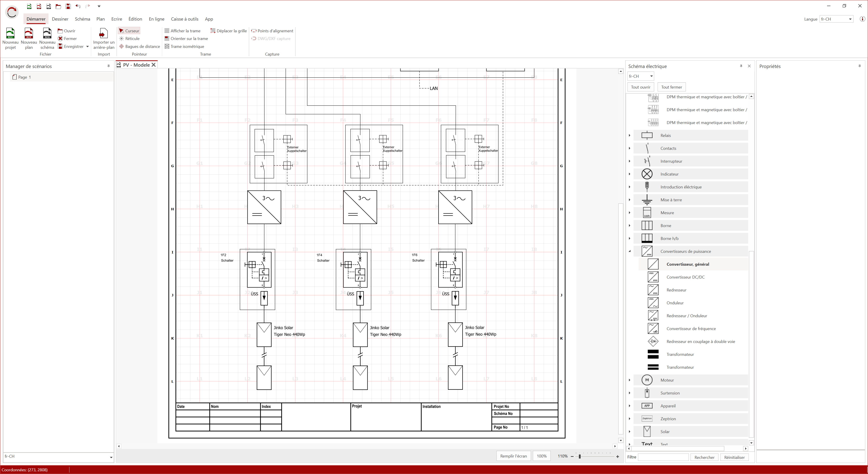Select the Convertisseur DC/DC symbol
This screenshot has height=474, width=868.
pos(685,277)
